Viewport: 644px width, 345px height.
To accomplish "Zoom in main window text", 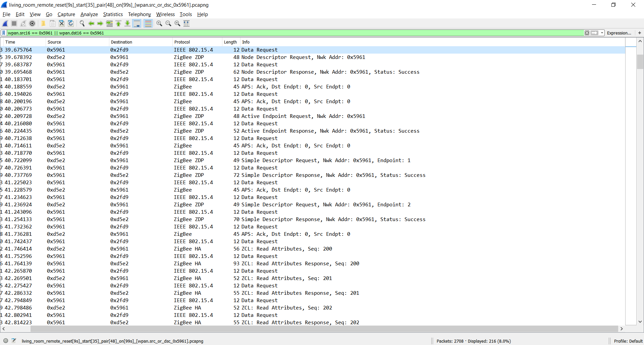I will click(159, 23).
